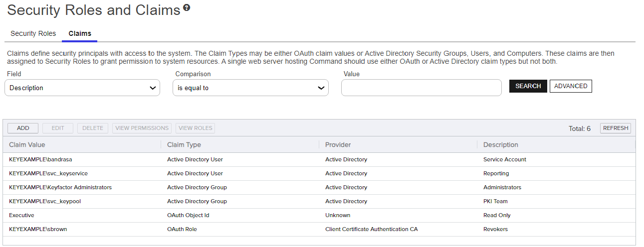Expand the Comparison dropdown
The width and height of the screenshot is (644, 247).
click(x=250, y=88)
